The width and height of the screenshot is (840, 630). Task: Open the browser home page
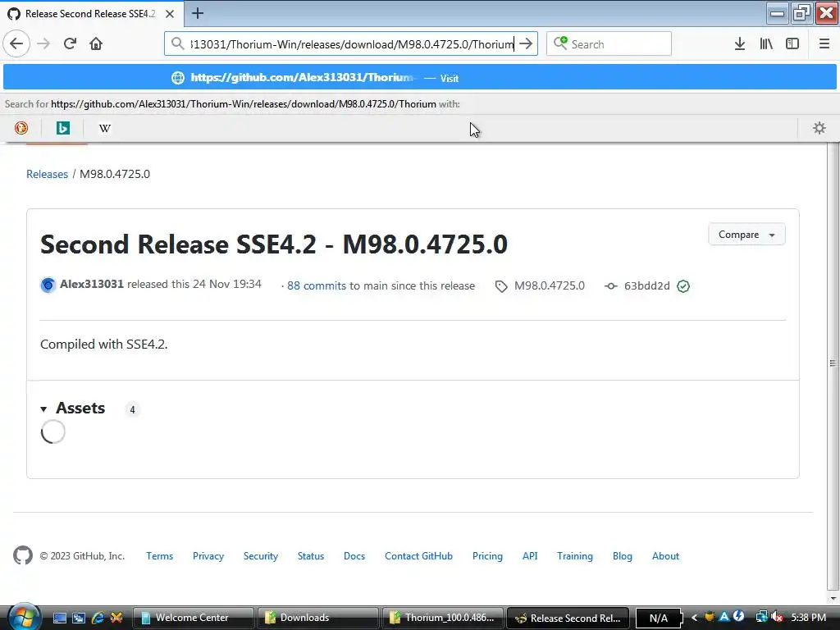(96, 43)
